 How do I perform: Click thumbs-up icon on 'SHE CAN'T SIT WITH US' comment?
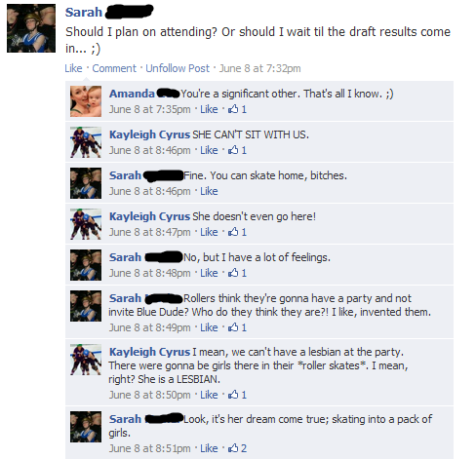click(233, 150)
